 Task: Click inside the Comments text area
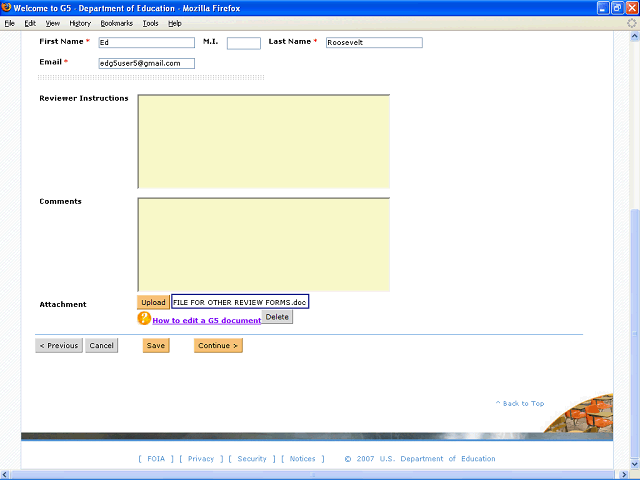tap(263, 244)
